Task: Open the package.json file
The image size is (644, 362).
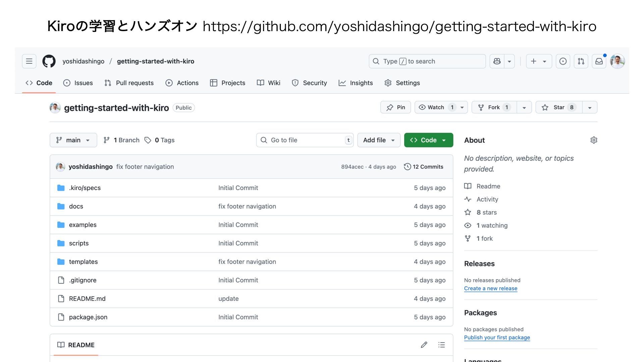Action: [x=88, y=317]
